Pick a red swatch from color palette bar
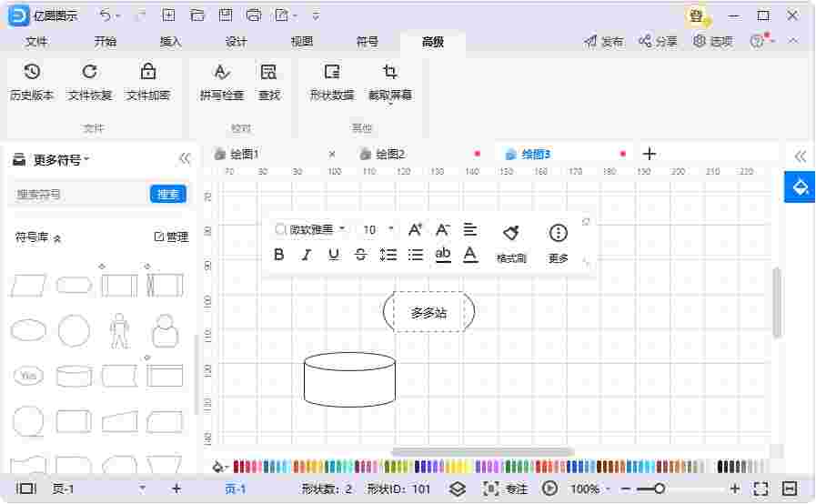 (x=237, y=466)
